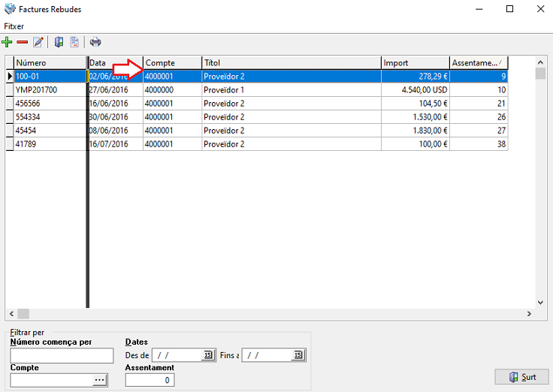Click the 100,00 € amount cell
The width and height of the screenshot is (553, 392).
[x=415, y=144]
